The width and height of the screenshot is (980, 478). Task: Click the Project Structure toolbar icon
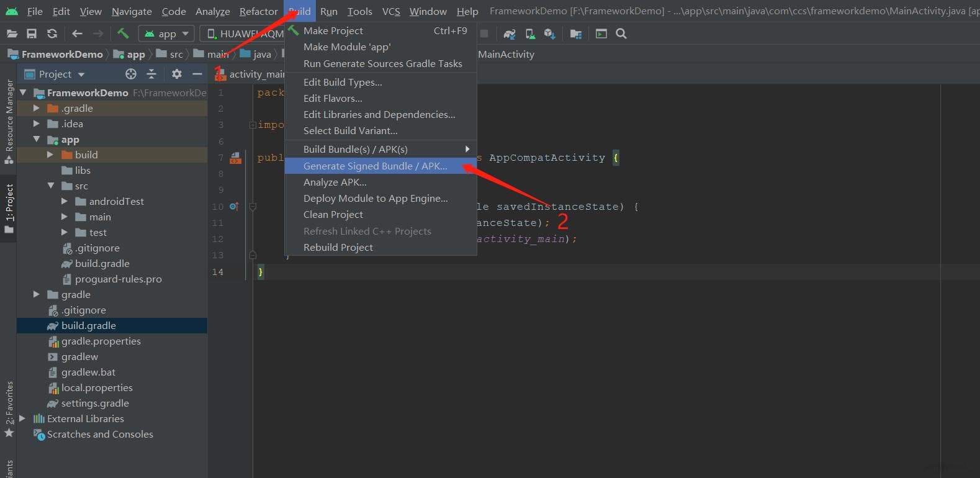576,34
